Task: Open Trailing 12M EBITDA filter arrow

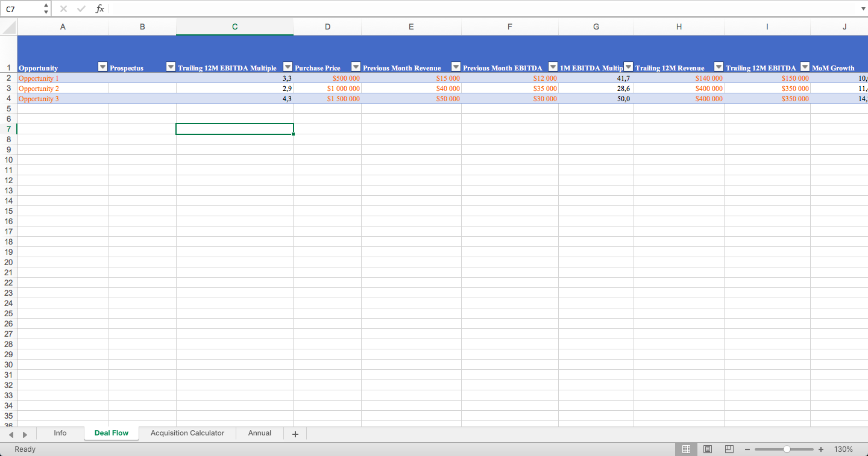Action: tap(805, 67)
